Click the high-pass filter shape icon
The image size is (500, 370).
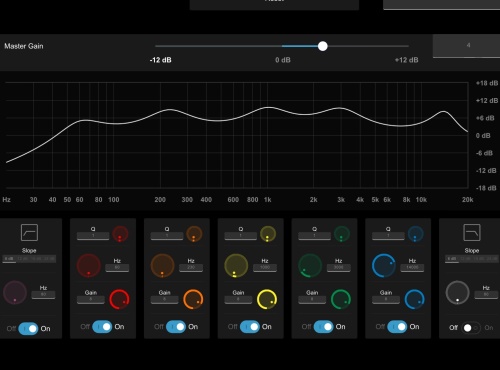(29, 232)
